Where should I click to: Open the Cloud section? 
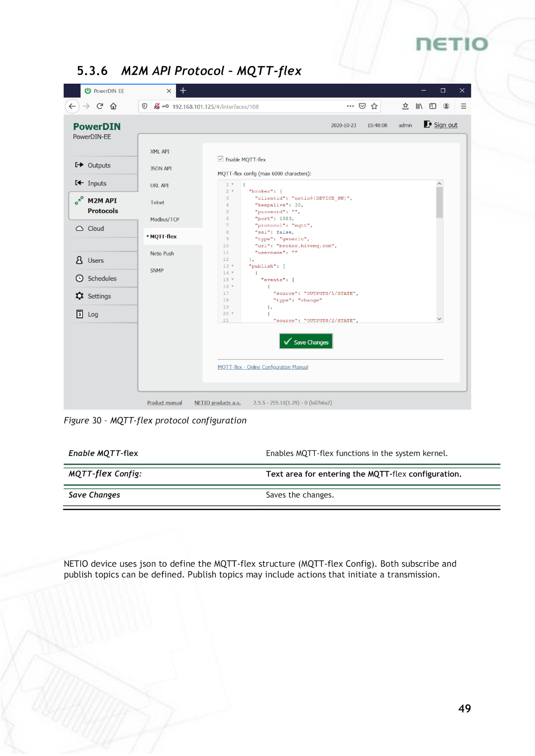96,229
